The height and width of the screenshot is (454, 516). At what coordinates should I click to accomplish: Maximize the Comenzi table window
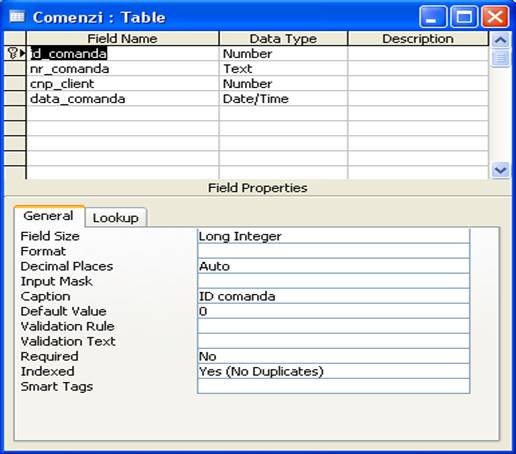(464, 16)
